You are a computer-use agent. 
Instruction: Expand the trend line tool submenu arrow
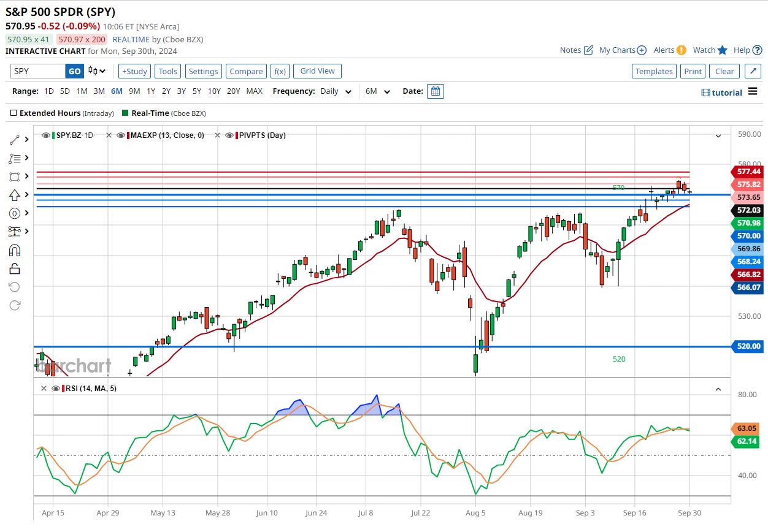pos(26,139)
